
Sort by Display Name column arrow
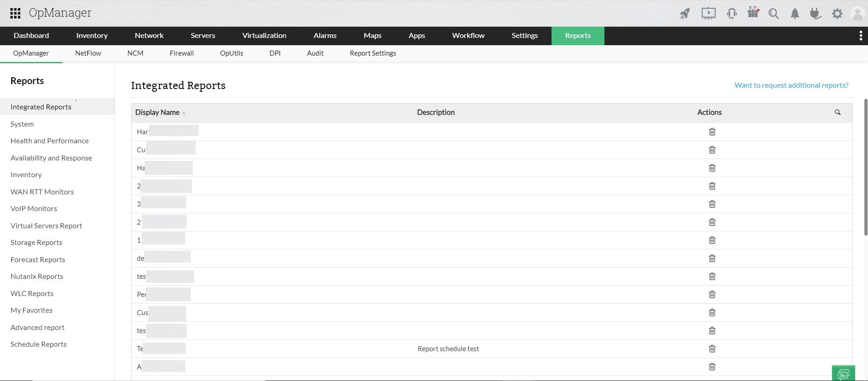coord(184,113)
